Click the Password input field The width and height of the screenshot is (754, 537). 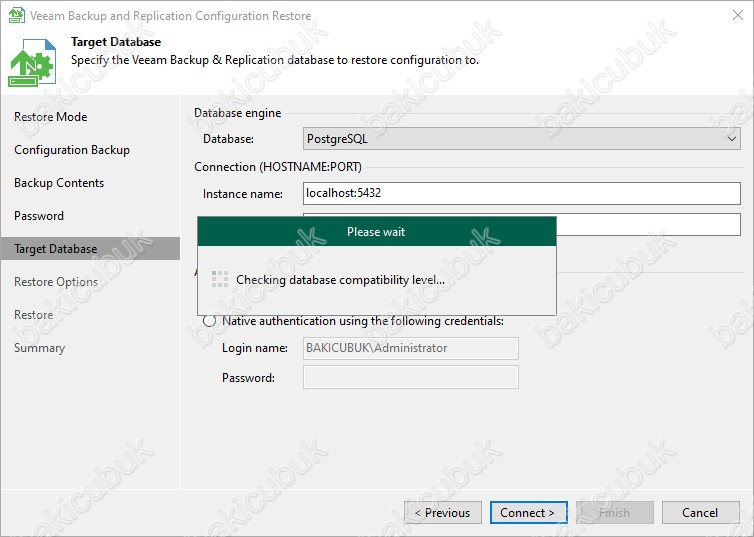411,377
